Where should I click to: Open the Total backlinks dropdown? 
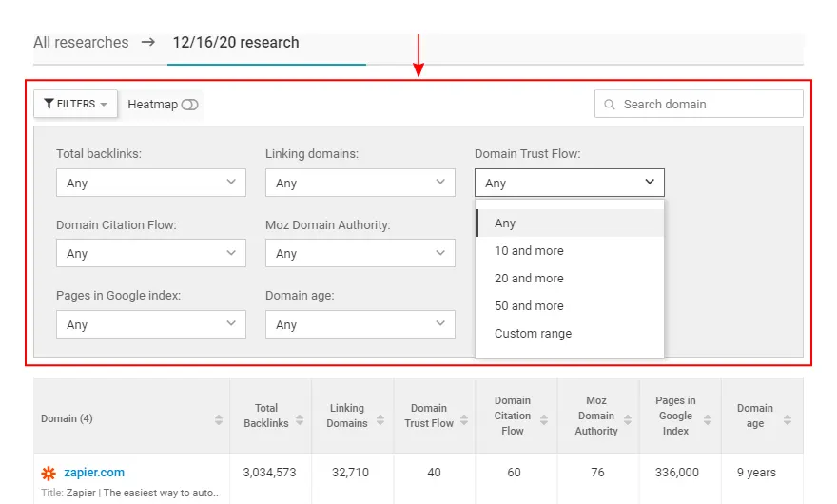[151, 183]
